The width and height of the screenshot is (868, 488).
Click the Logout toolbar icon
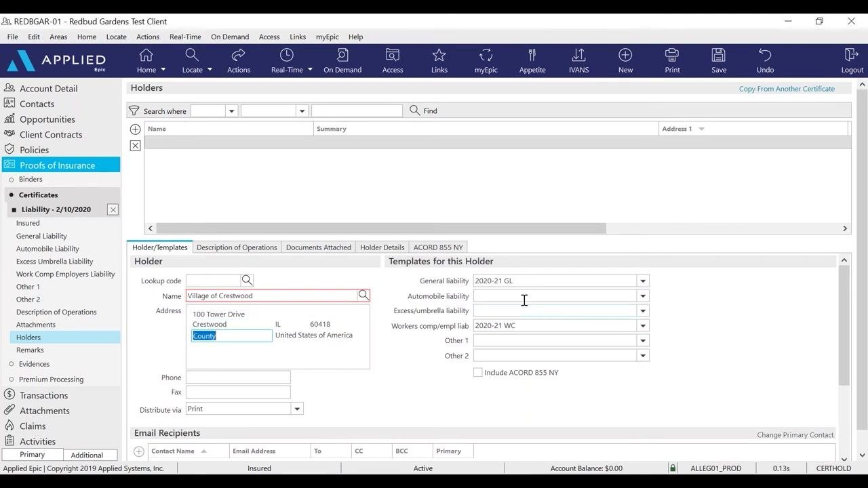(x=852, y=55)
